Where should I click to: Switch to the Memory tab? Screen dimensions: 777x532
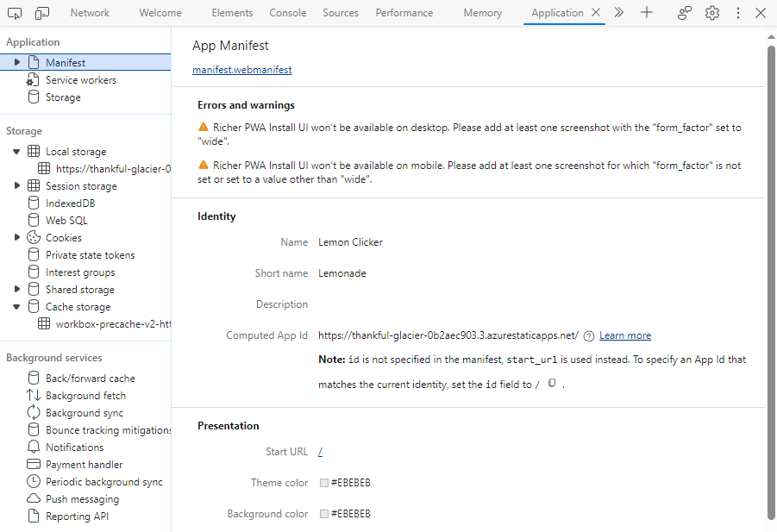(x=483, y=13)
